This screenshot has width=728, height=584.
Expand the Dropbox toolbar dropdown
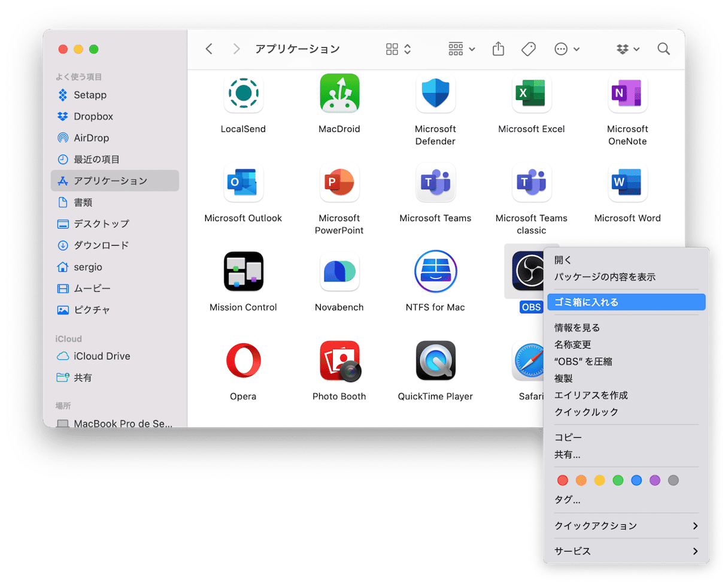(x=628, y=49)
